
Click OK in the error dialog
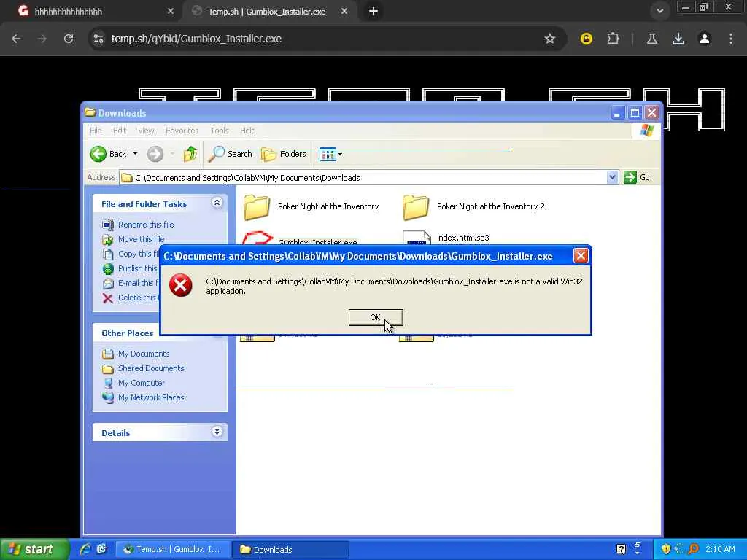(x=376, y=318)
